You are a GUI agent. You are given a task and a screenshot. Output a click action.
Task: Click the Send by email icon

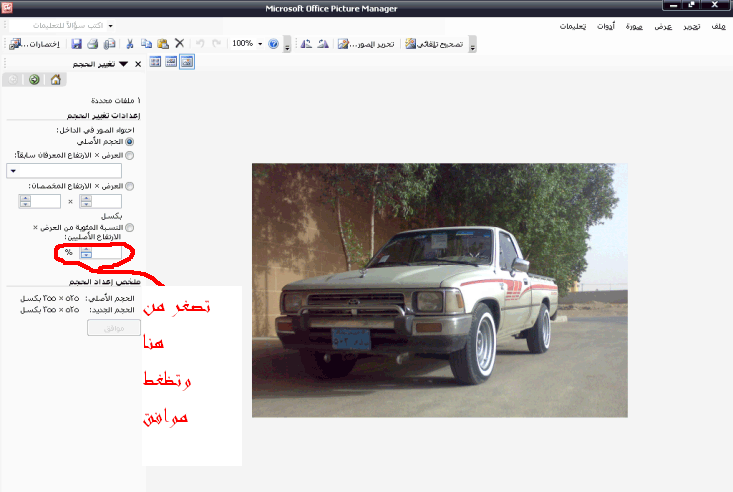pyautogui.click(x=109, y=44)
